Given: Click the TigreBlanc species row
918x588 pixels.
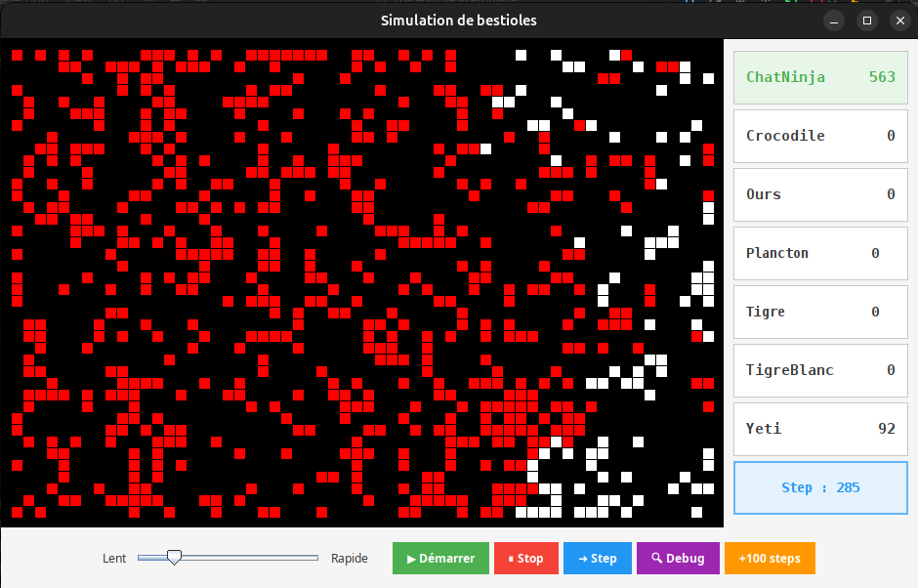Looking at the screenshot, I should [x=819, y=370].
